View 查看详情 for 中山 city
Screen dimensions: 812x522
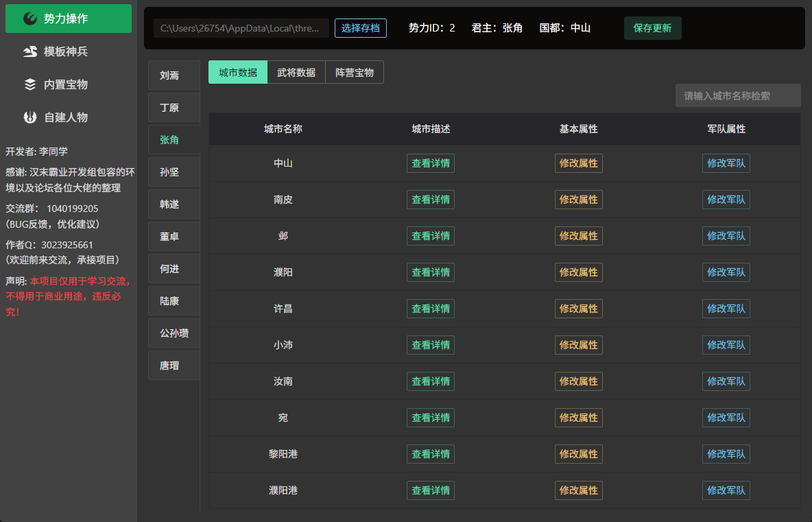(x=430, y=163)
